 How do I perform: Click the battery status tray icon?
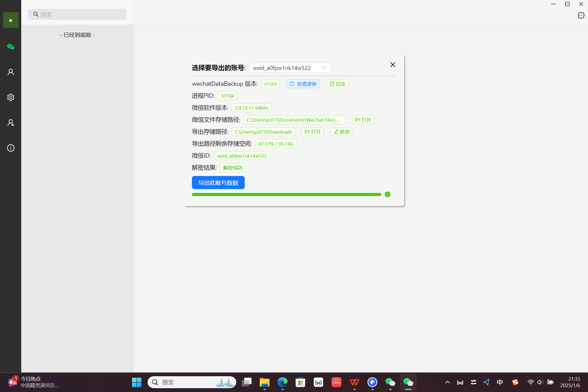[x=550, y=382]
